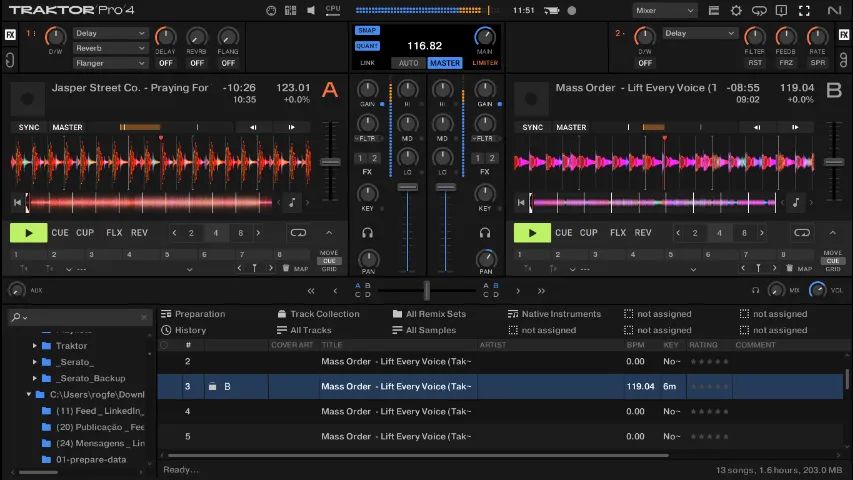Open the Flanger effect dropdown
Screen dimensions: 853x480
click(110, 63)
